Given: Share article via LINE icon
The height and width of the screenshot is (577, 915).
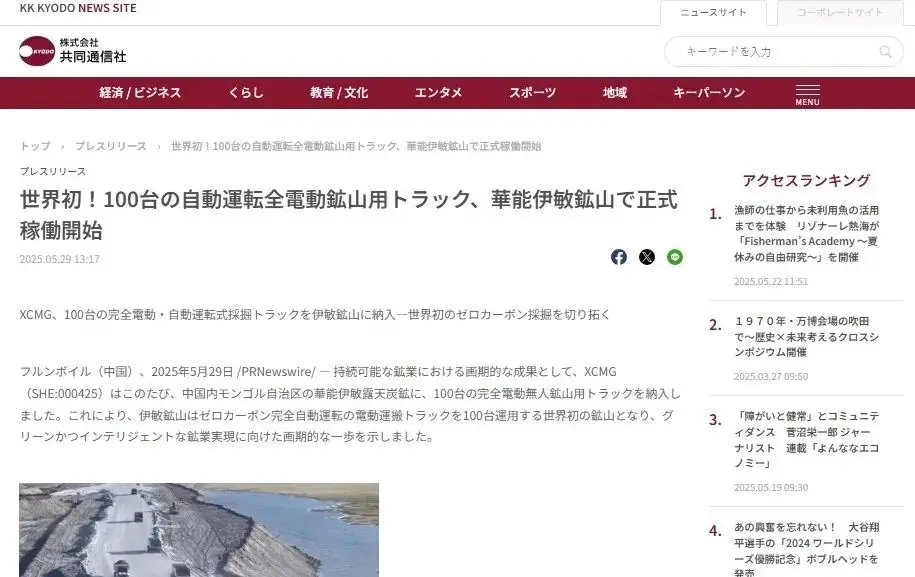Looking at the screenshot, I should pos(675,257).
